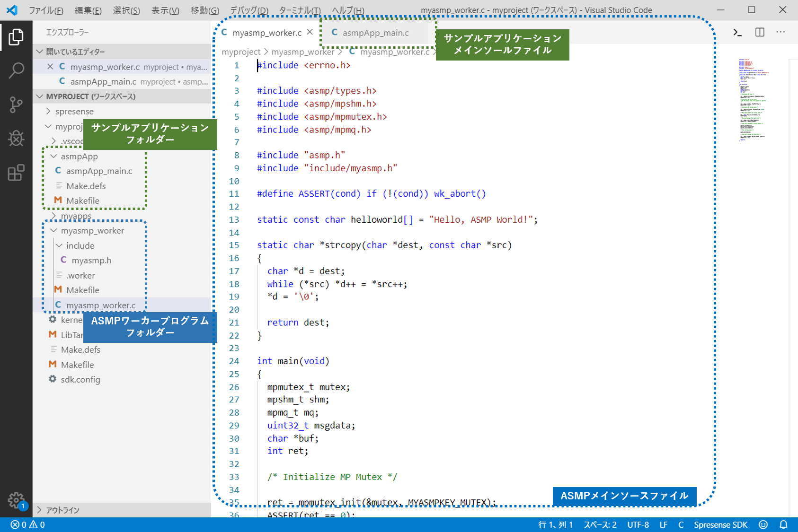The image size is (798, 532).
Task: Show problems via the errors and warnings indicator
Action: tap(27, 524)
